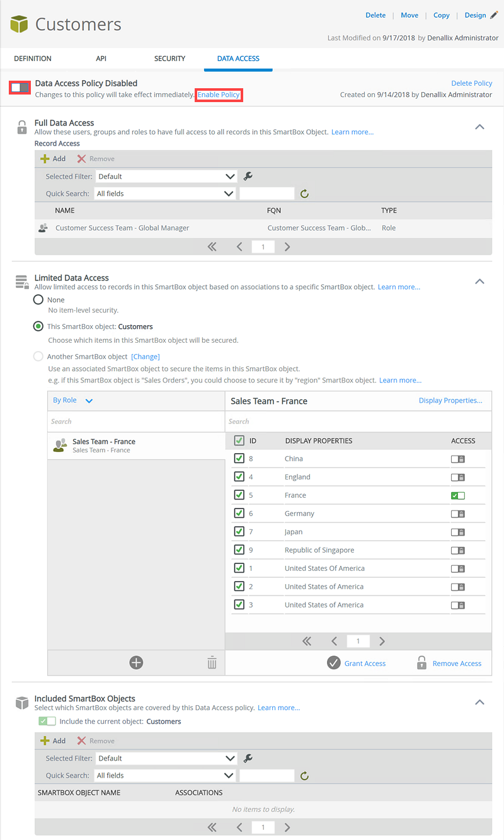Switch to the Security tab
The width and height of the screenshot is (504, 840).
169,59
